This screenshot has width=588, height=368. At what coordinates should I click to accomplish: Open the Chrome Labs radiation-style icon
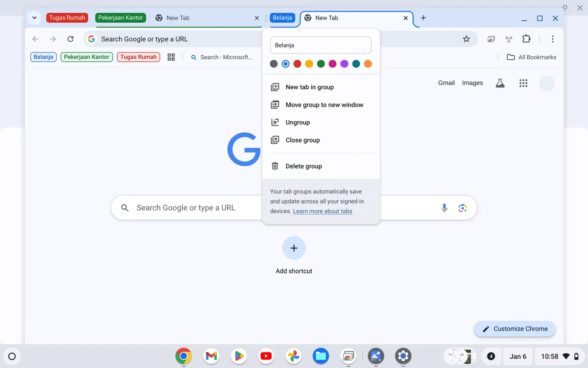tap(509, 39)
